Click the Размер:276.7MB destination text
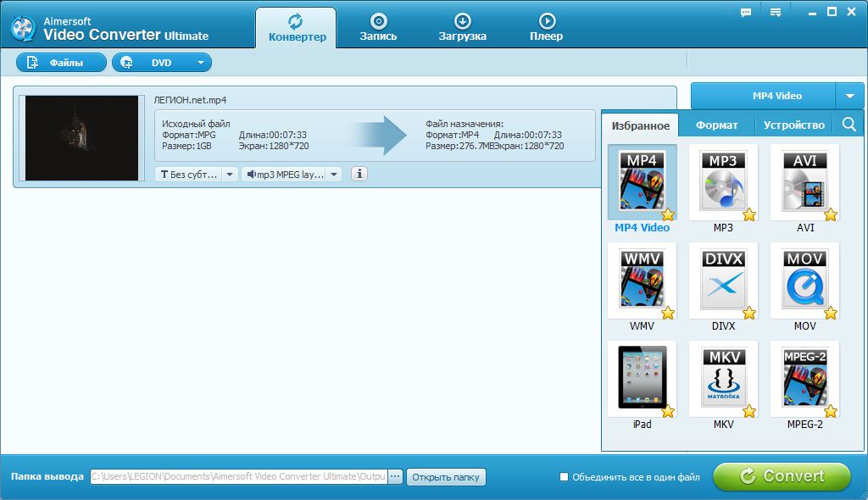Viewport: 868px width, 500px height. pos(461,146)
